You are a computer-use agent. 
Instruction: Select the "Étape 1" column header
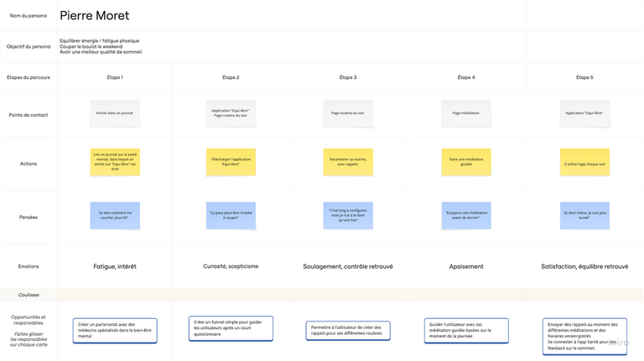pos(115,77)
